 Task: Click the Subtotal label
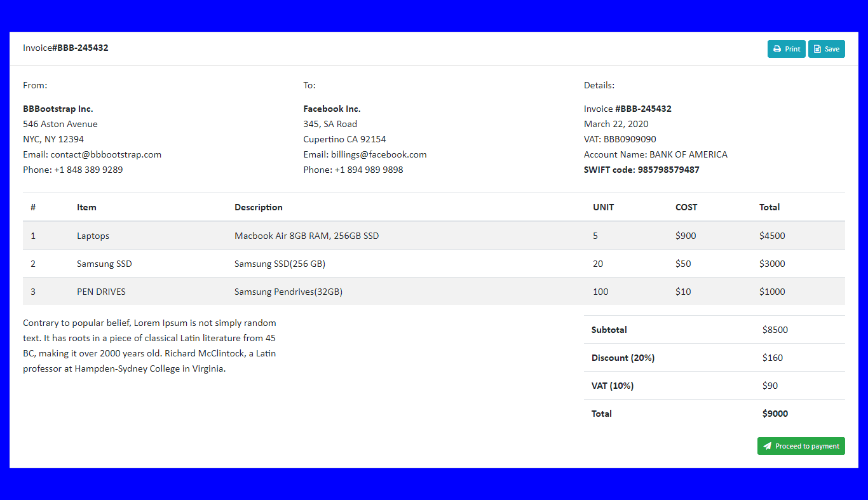point(609,330)
